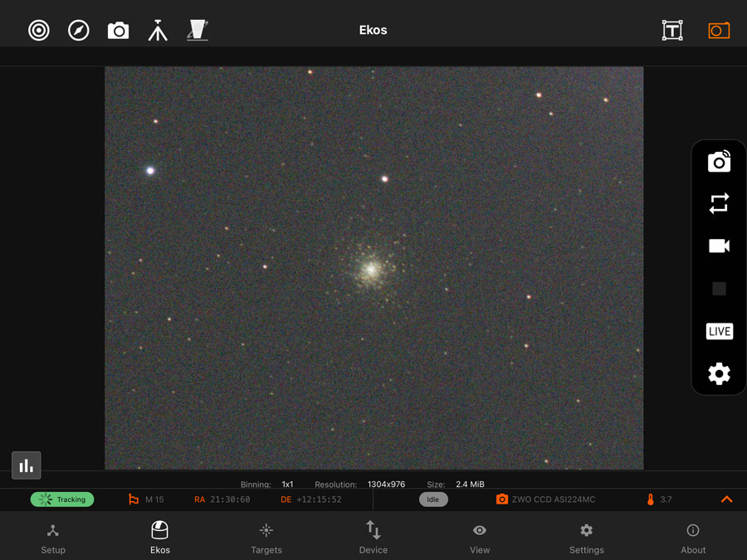Click the M15 cluster core in the image

click(x=371, y=269)
